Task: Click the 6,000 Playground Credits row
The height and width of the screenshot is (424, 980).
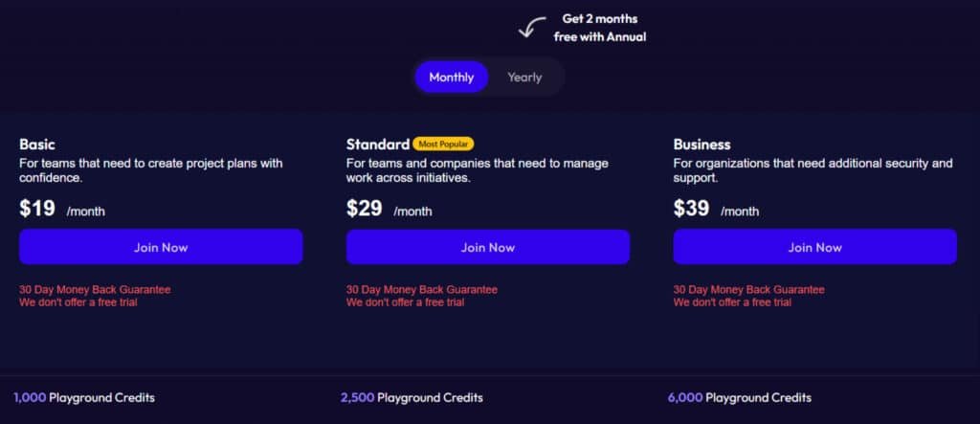Action: pos(739,397)
